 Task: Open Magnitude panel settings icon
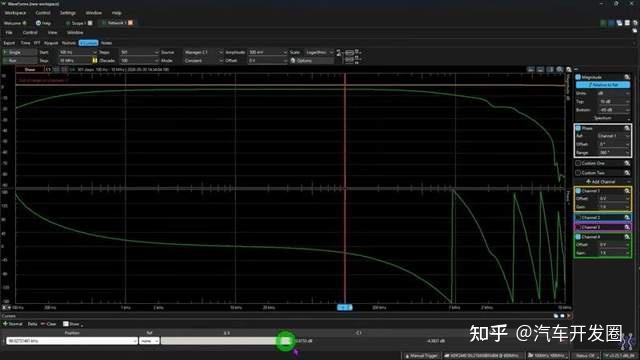pyautogui.click(x=627, y=77)
